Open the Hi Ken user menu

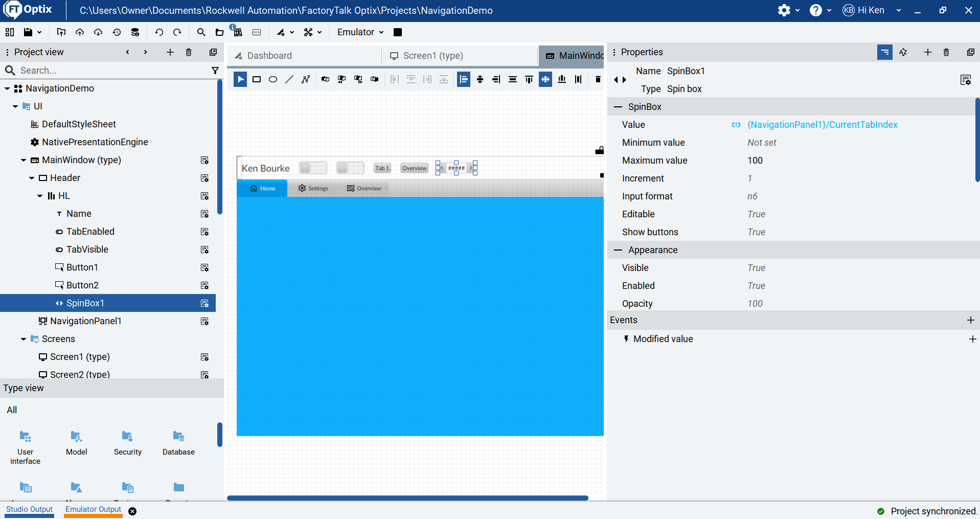click(872, 10)
